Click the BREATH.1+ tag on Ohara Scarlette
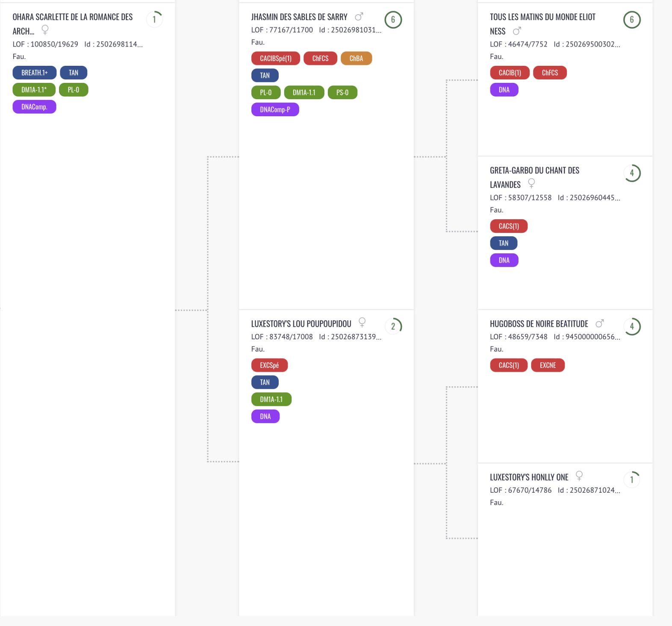 (x=35, y=73)
